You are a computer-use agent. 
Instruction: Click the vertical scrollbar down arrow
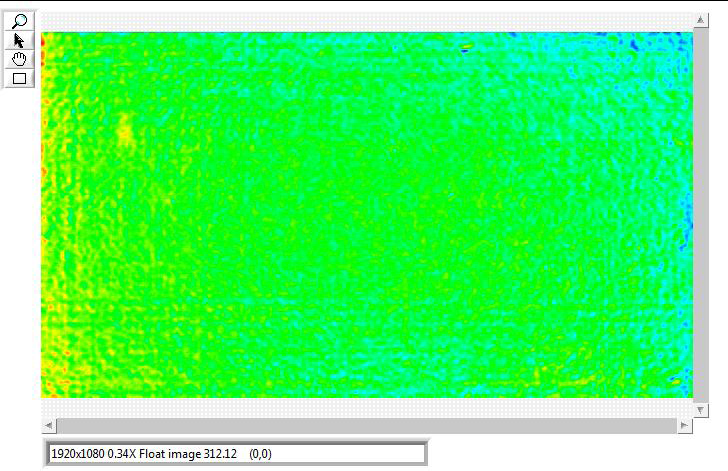[701, 410]
